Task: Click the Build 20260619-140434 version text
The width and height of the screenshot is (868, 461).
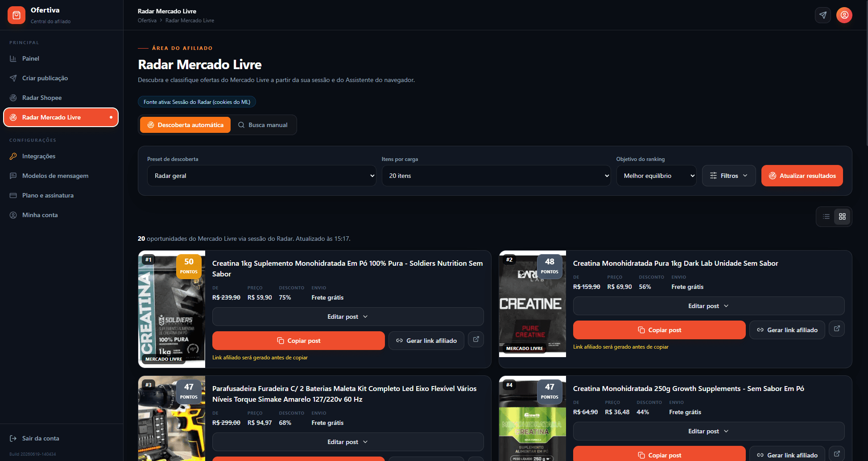Action: (x=33, y=454)
